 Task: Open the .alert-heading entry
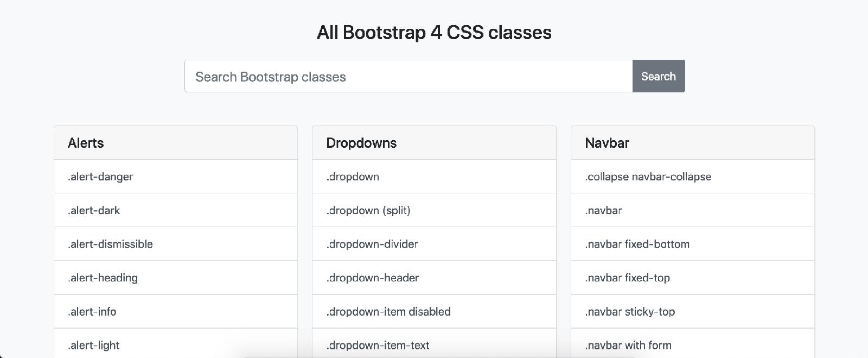click(176, 278)
